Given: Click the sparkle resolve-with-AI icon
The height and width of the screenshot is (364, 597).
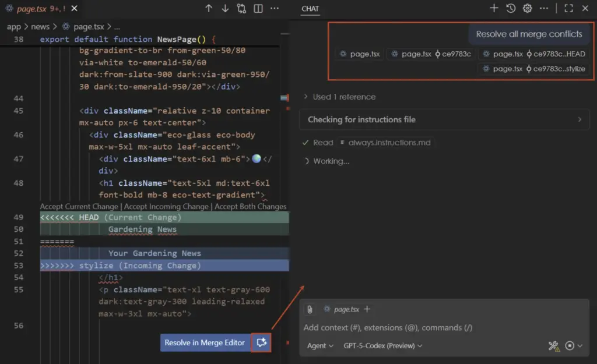Looking at the screenshot, I should [261, 343].
